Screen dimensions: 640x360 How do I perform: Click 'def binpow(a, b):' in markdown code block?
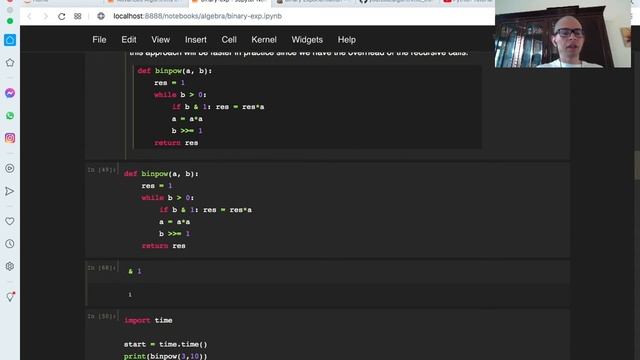(175, 71)
